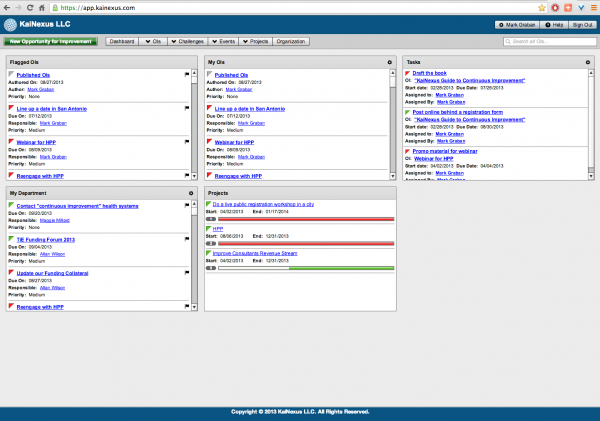Screen dimensions: 600x421
Task: Click New Opportunity for Improvement button
Action: click(51, 41)
